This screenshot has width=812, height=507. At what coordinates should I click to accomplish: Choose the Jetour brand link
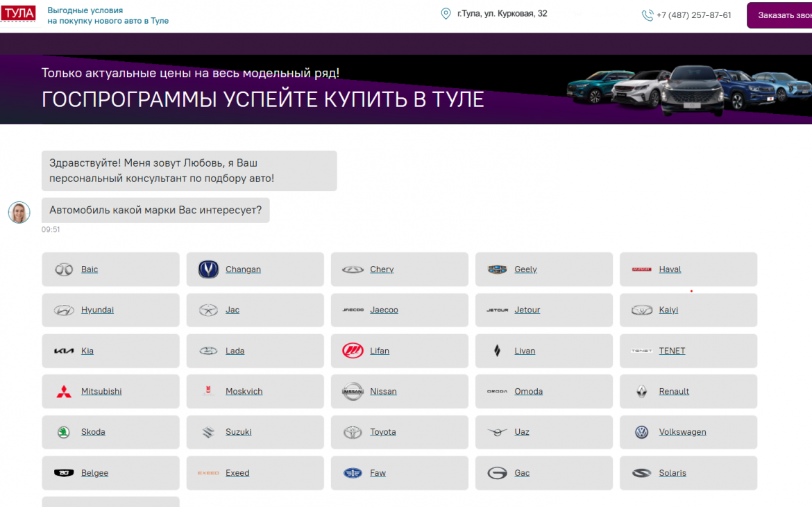[x=527, y=310]
